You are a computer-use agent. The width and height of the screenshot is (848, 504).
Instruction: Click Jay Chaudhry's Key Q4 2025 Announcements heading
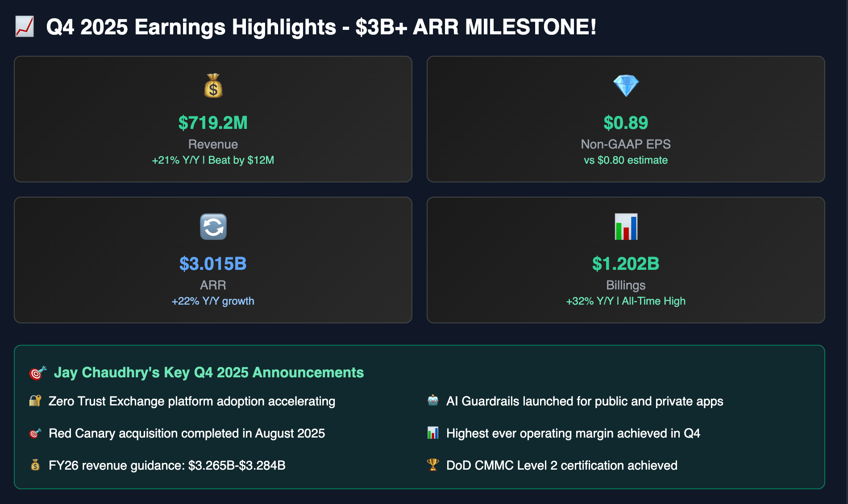tap(209, 372)
